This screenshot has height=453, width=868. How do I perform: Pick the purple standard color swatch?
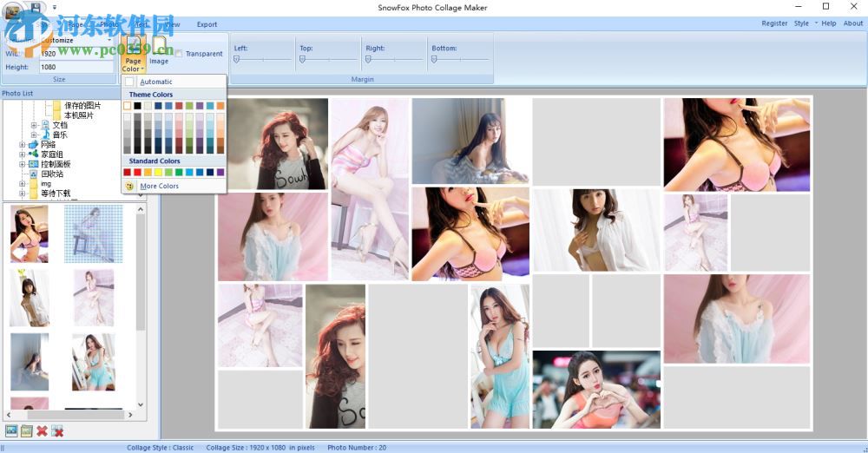point(220,172)
